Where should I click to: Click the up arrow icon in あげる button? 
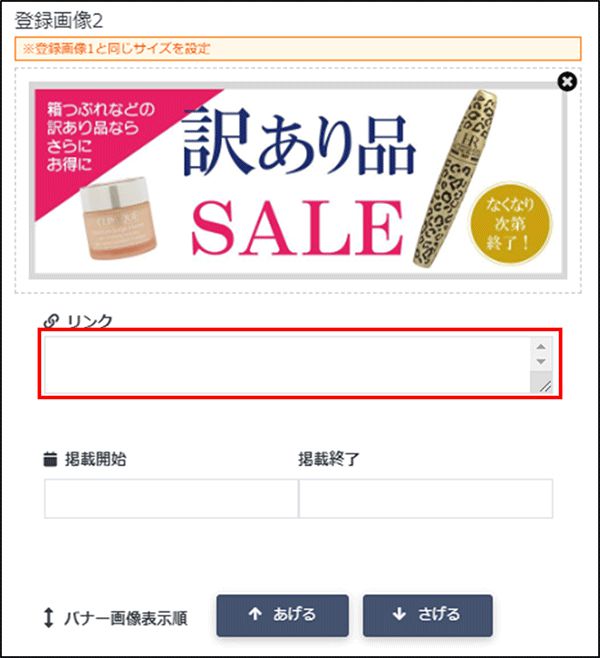(255, 614)
